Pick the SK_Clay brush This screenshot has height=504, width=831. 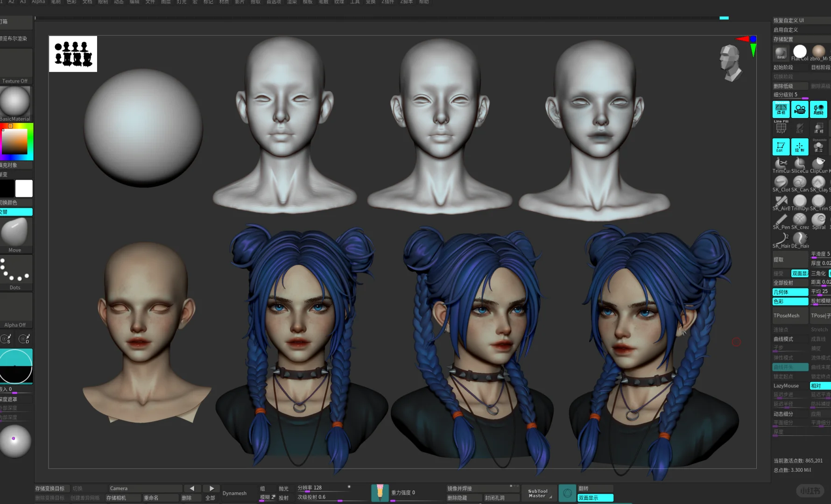click(x=818, y=184)
